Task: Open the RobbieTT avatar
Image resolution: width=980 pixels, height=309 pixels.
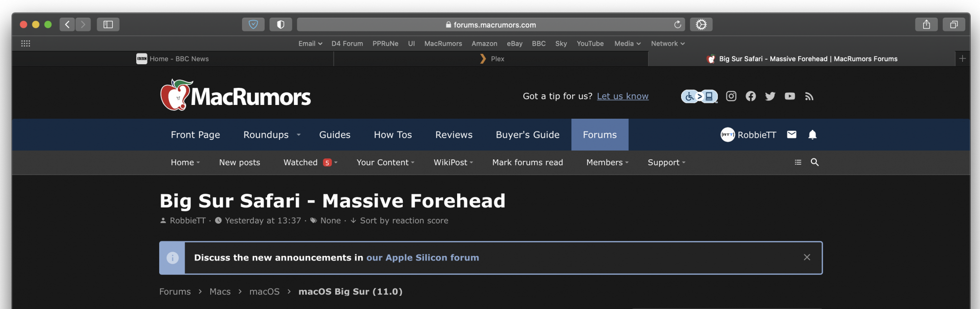Action: pos(728,134)
